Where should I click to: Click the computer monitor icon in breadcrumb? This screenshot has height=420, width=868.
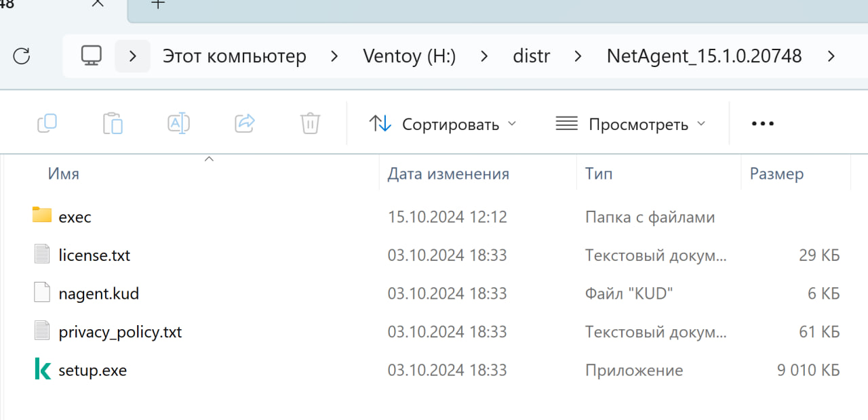pyautogui.click(x=92, y=56)
